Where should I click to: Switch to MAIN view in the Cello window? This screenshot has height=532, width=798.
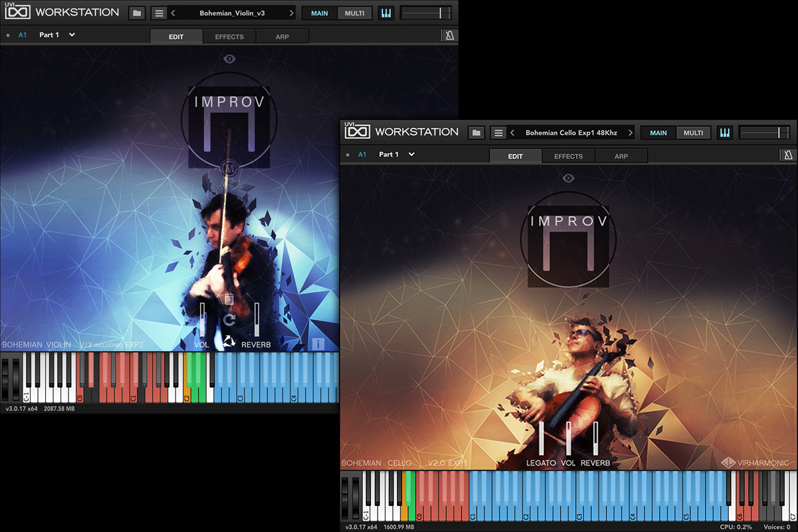pyautogui.click(x=658, y=132)
